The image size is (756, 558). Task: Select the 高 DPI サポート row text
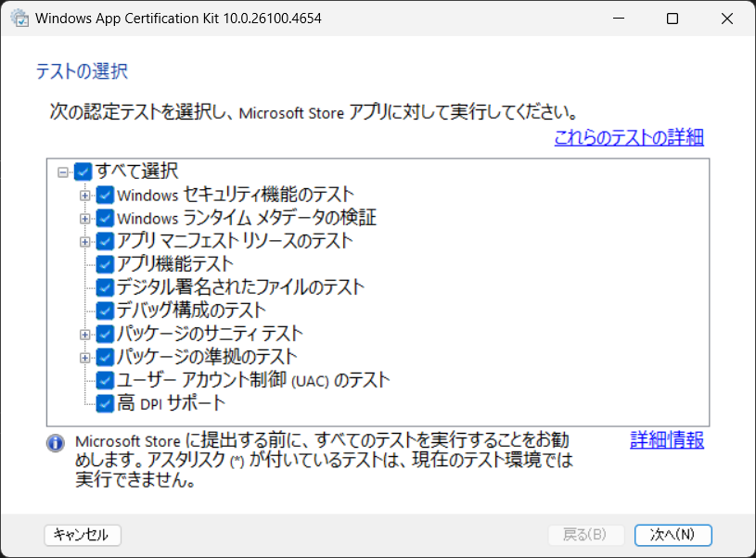171,403
